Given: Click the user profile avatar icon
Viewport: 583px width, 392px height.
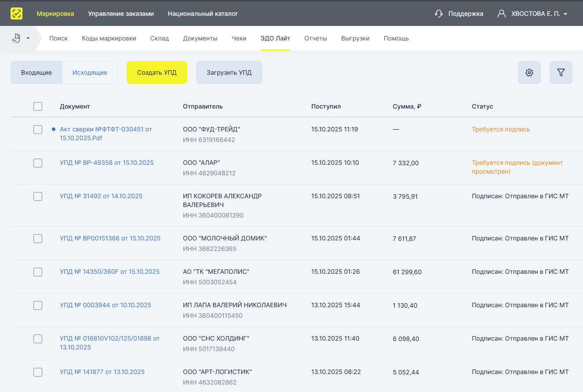Looking at the screenshot, I should [502, 14].
